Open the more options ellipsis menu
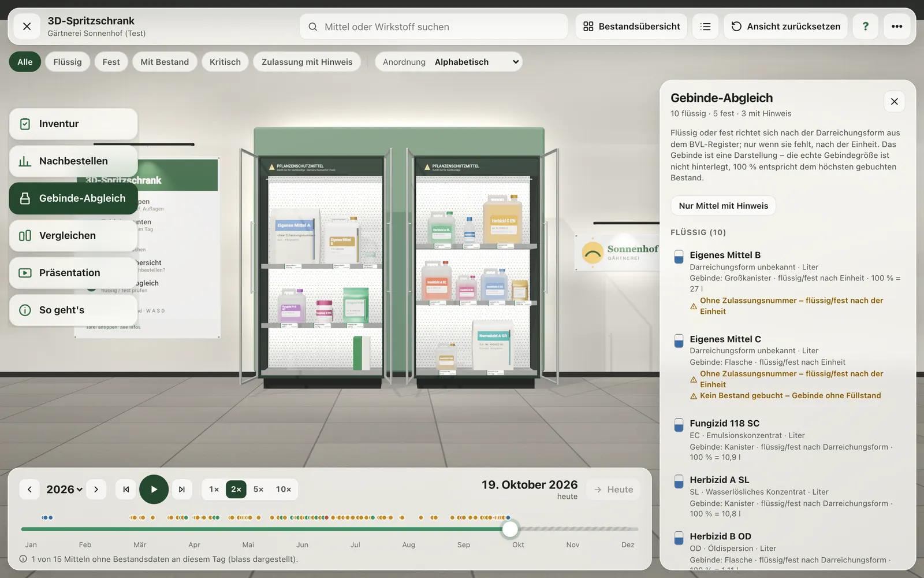Image resolution: width=924 pixels, height=578 pixels. tap(897, 27)
